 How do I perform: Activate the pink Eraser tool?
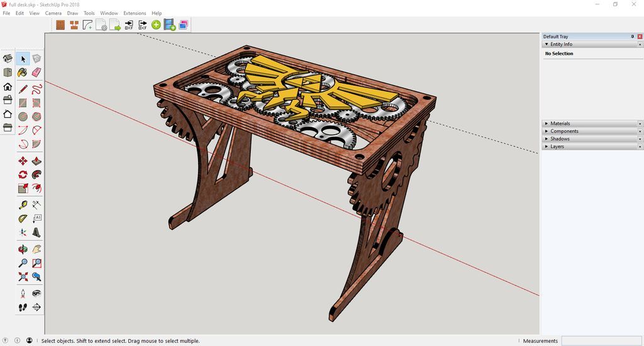tap(36, 73)
